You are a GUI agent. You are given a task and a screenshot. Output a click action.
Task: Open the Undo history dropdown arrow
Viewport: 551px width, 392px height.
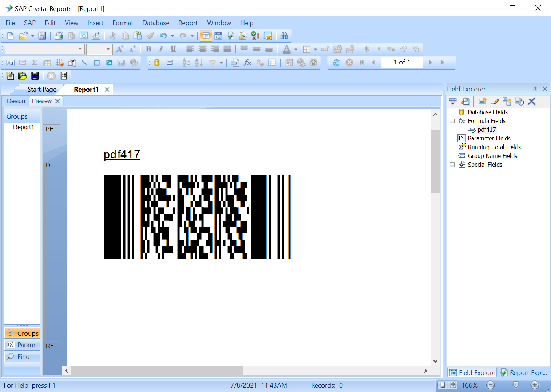173,36
